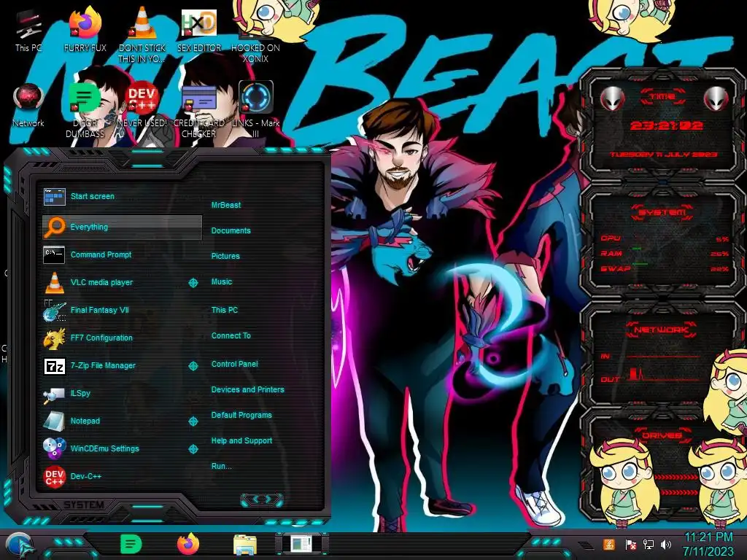Click the WinCDEmu discs icon
This screenshot has height=560, width=747.
[x=54, y=448]
